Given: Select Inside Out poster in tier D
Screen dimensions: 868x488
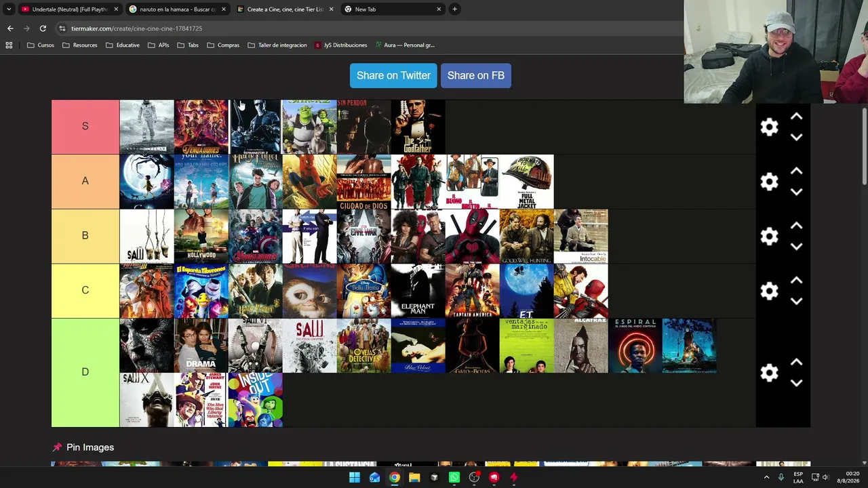Looking at the screenshot, I should click(256, 400).
